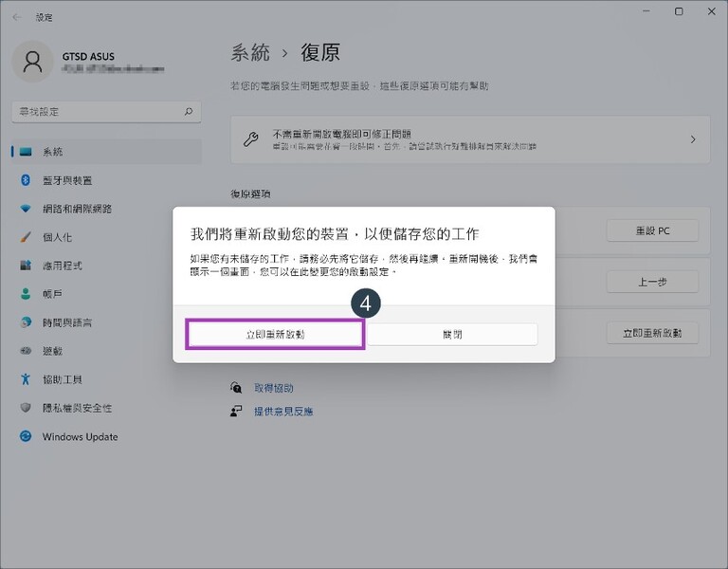
Task: Click the get help headset icon
Action: pyautogui.click(x=236, y=387)
